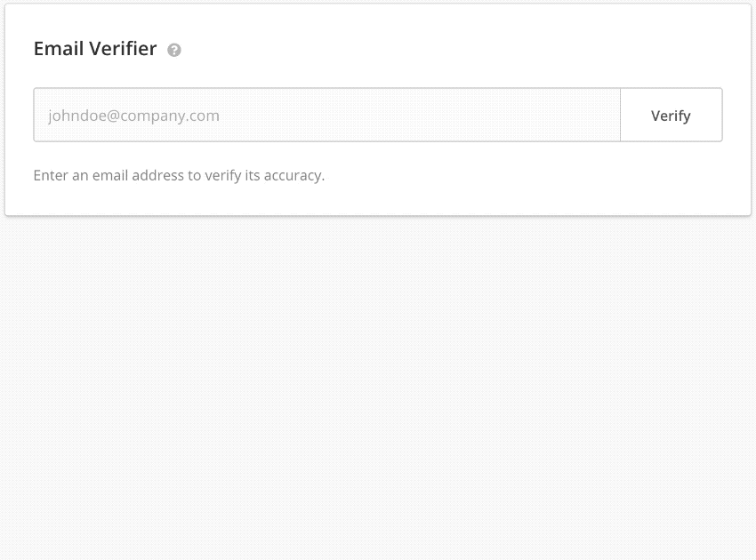Screen dimensions: 756x560
Task: Show Email Verifier help information
Action: tap(174, 50)
